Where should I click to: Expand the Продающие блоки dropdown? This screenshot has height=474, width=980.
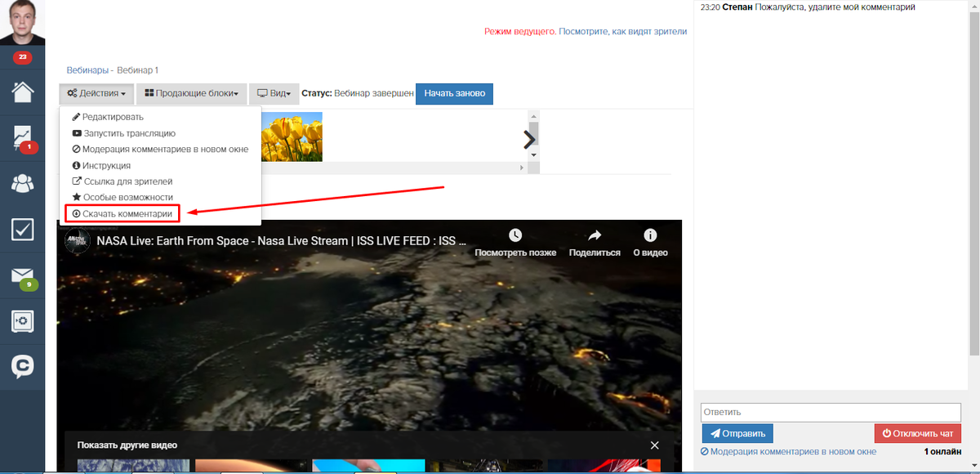pos(191,94)
